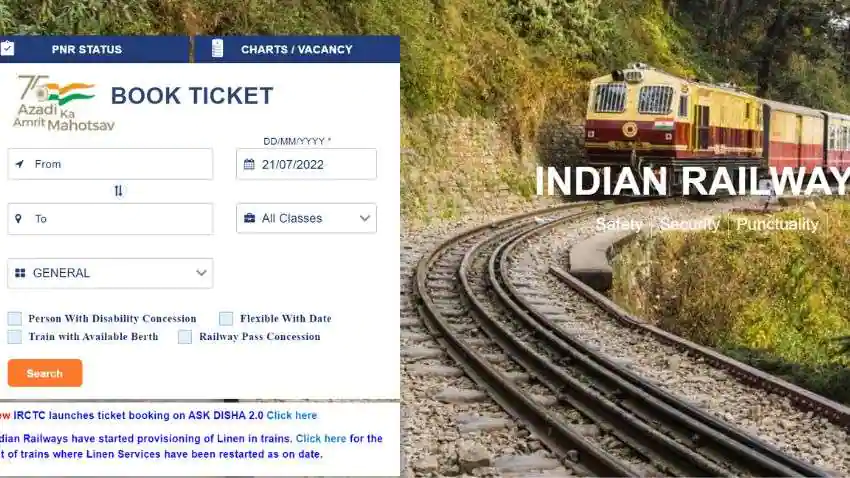The image size is (850, 478).
Task: Open the CHARTS / VACANCY tab
Action: point(297,49)
